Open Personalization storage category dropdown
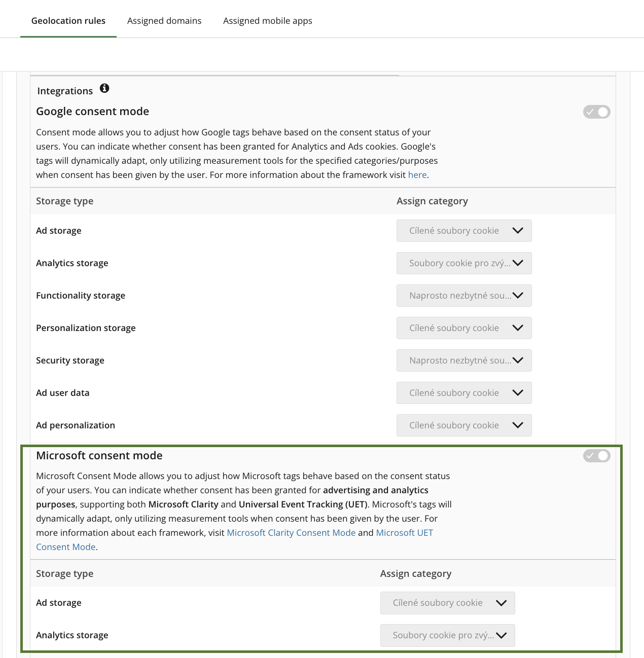 [464, 328]
